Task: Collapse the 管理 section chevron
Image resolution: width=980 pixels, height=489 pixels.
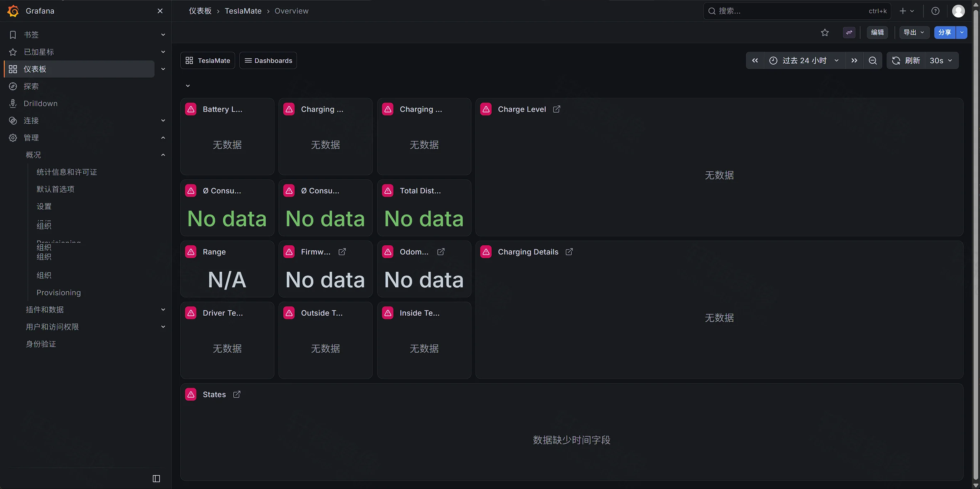Action: tap(163, 138)
